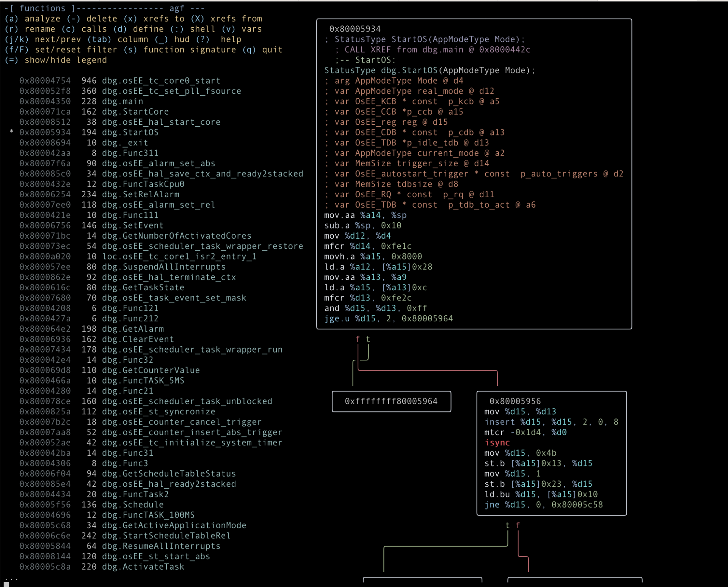
Task: Select dbg.Func111 function row
Action: pos(89,215)
